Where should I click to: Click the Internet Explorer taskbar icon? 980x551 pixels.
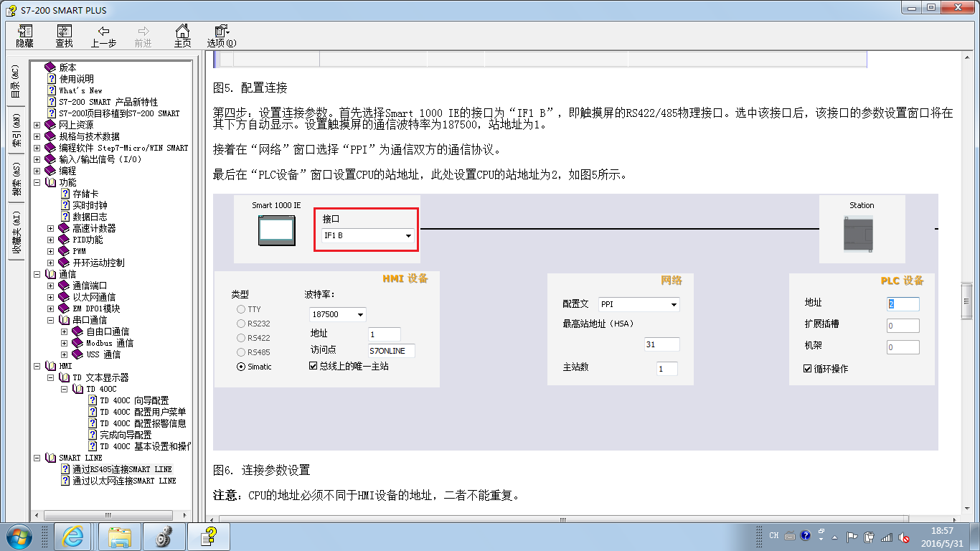coord(74,536)
